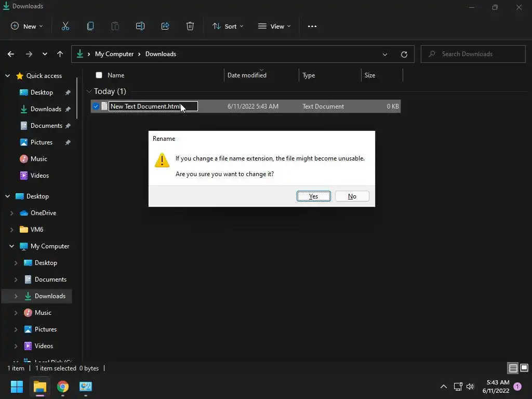Image resolution: width=532 pixels, height=399 pixels.
Task: Sort by the Size column header
Action: 370,75
